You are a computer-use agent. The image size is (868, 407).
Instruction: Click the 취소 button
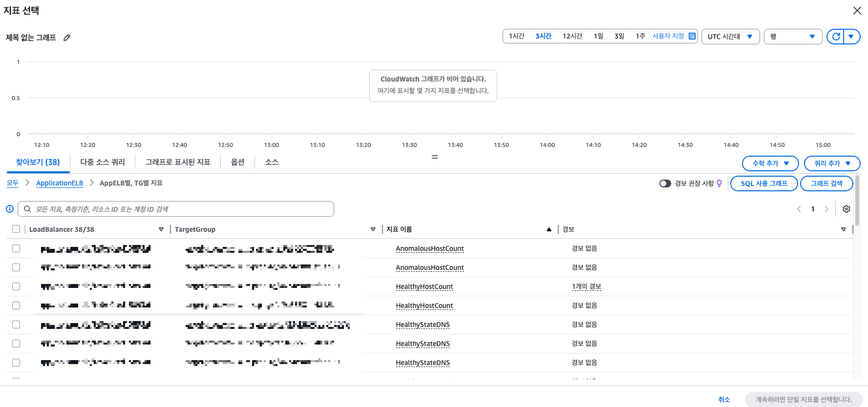point(724,399)
